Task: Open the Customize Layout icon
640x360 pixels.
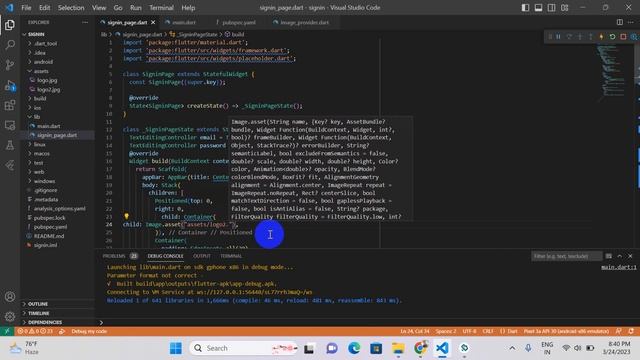Action: pyautogui.click(x=564, y=7)
